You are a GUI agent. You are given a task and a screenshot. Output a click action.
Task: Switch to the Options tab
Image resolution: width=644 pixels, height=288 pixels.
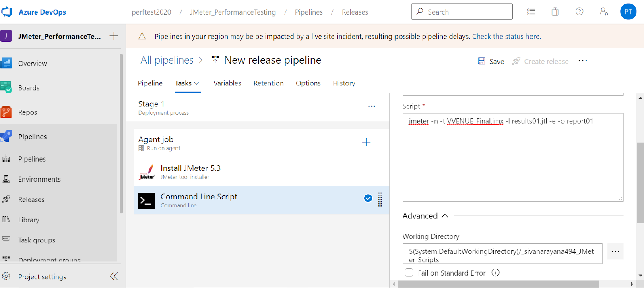click(308, 83)
